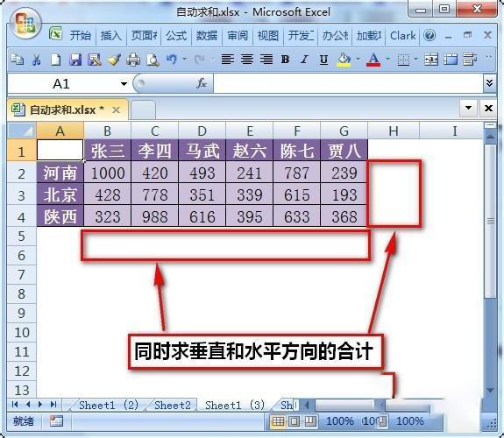This screenshot has height=438, width=504.
Task: Expand the Name Box dropdown arrow
Action: click(x=124, y=84)
